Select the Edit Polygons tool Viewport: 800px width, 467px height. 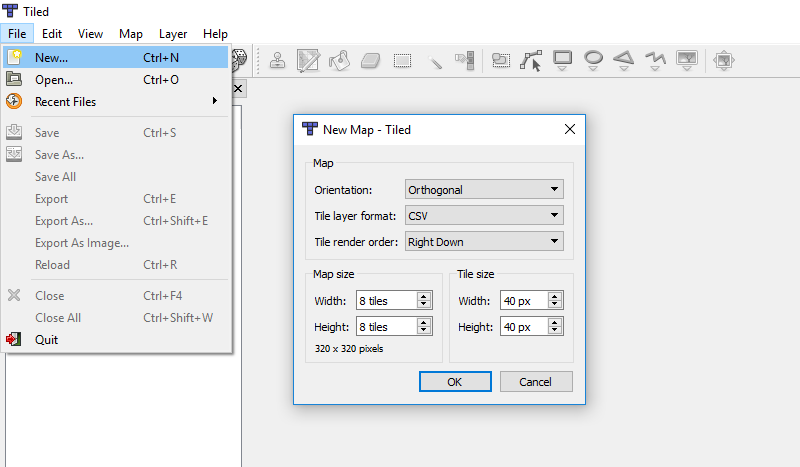click(x=531, y=60)
